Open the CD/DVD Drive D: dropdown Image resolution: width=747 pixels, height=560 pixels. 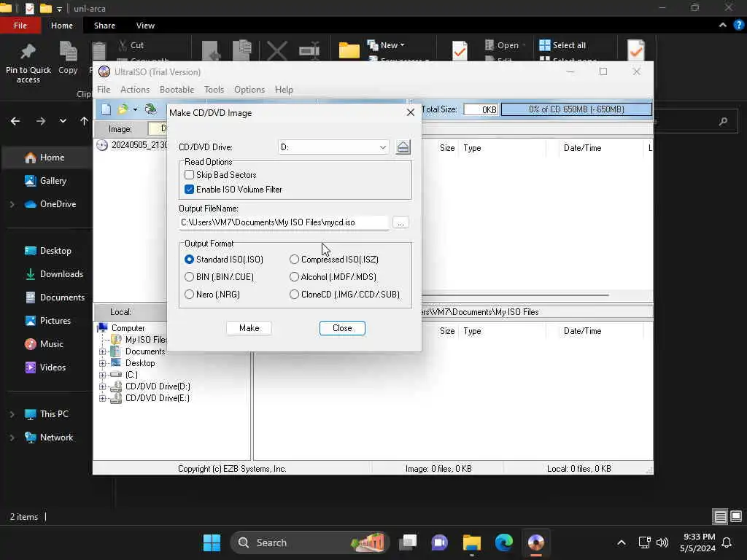333,147
